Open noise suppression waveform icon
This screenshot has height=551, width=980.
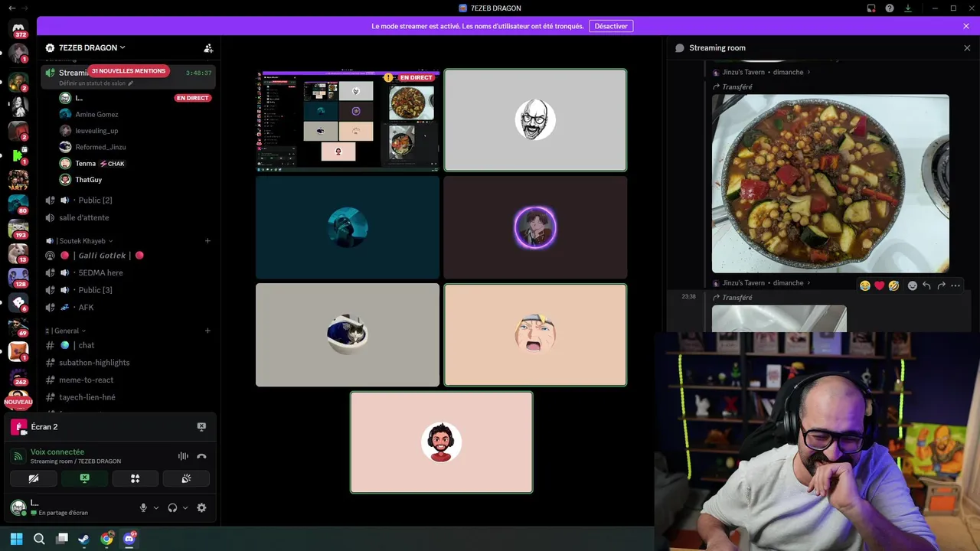tap(183, 456)
